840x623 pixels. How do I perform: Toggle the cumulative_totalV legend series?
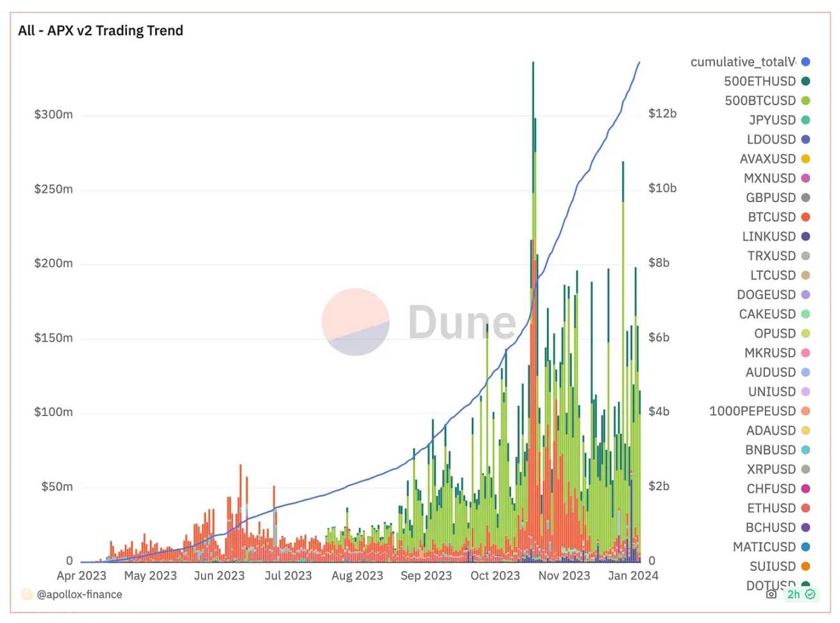pos(750,62)
